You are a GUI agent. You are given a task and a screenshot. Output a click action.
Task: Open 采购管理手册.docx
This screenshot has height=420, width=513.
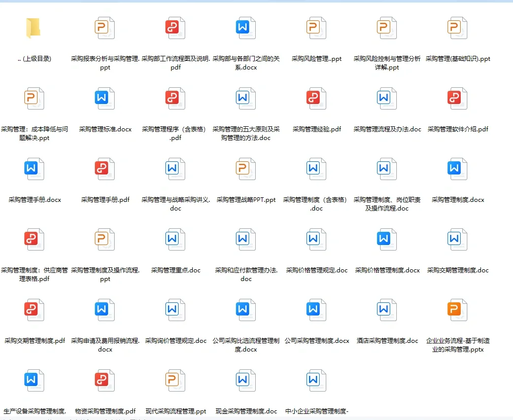pos(34,169)
